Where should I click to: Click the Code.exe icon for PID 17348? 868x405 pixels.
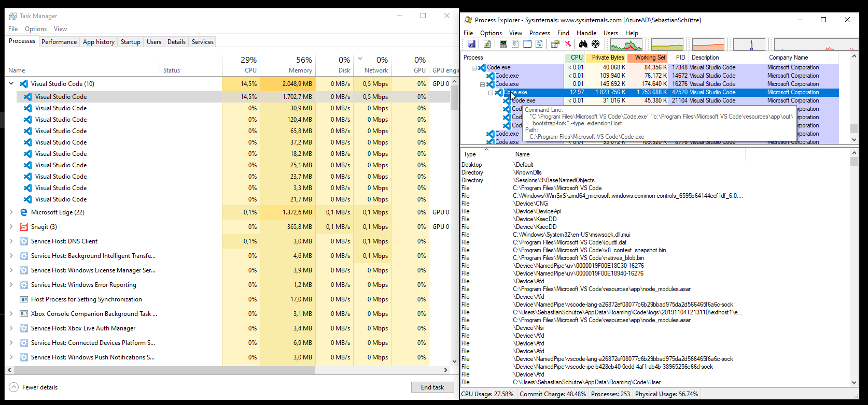click(482, 67)
